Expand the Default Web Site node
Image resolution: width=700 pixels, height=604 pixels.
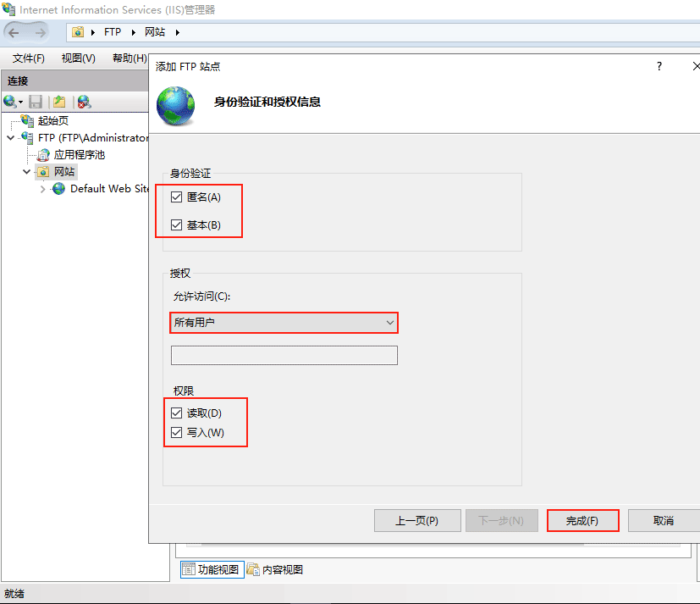(x=43, y=190)
